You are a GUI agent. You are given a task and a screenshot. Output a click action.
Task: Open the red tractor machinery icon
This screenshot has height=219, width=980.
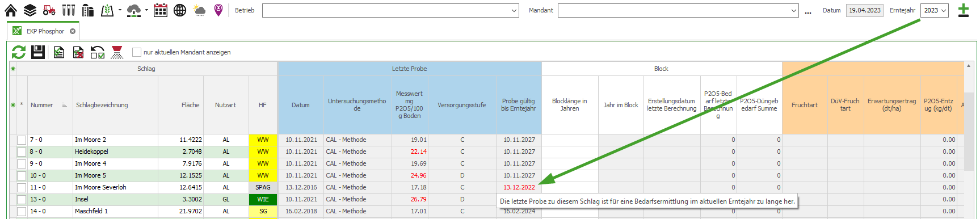49,10
